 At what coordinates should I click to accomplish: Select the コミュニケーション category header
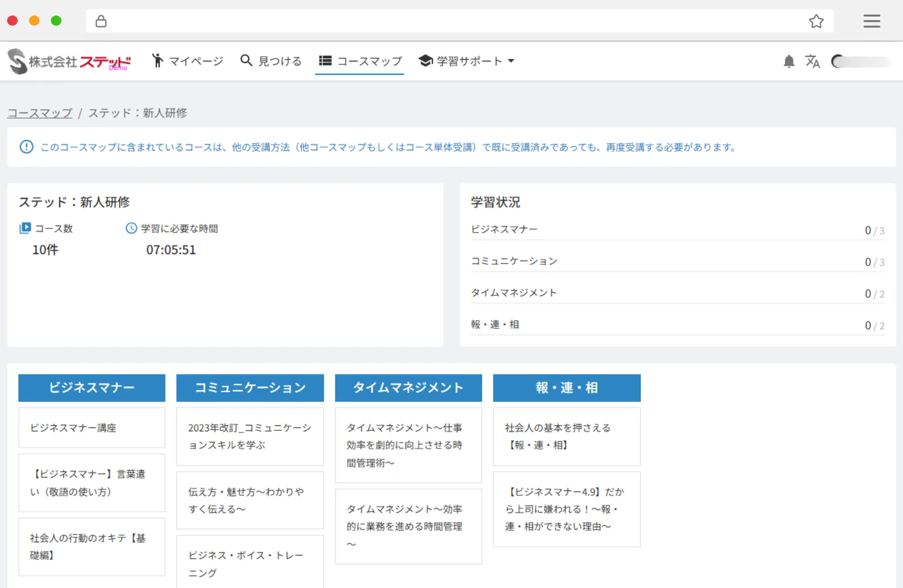(250, 388)
